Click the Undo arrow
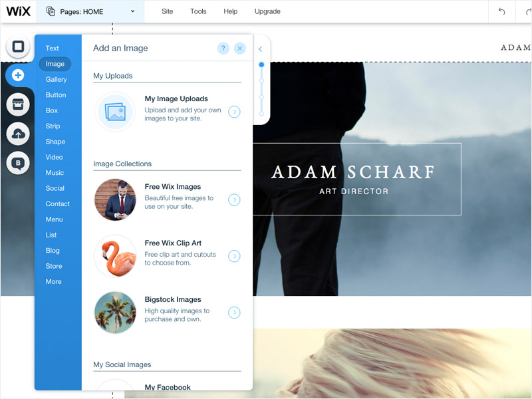The width and height of the screenshot is (532, 399). pos(501,11)
